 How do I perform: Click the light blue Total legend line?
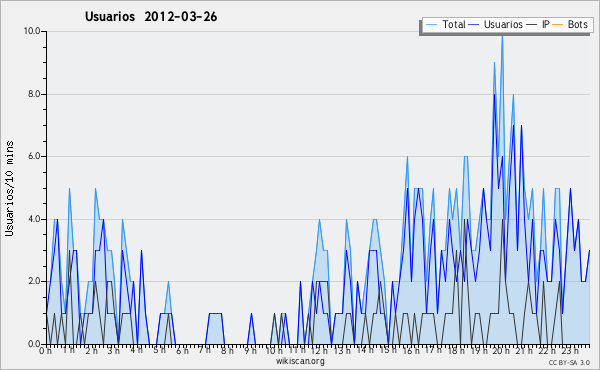(431, 25)
